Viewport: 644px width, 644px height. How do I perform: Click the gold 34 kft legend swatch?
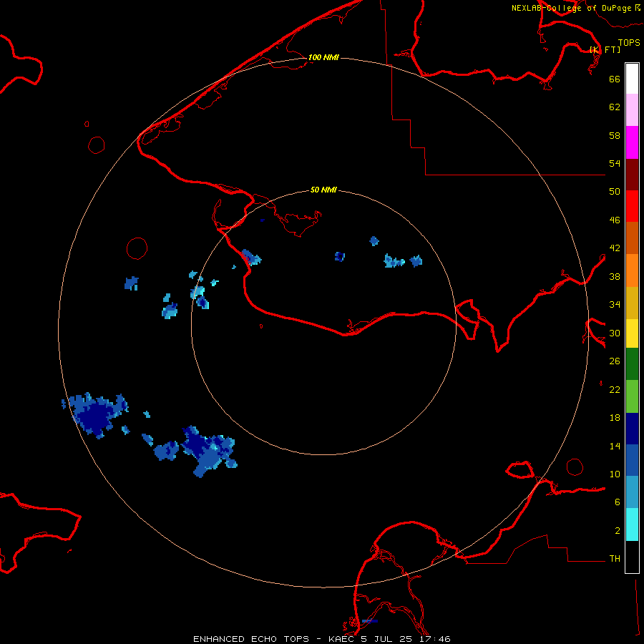point(632,303)
